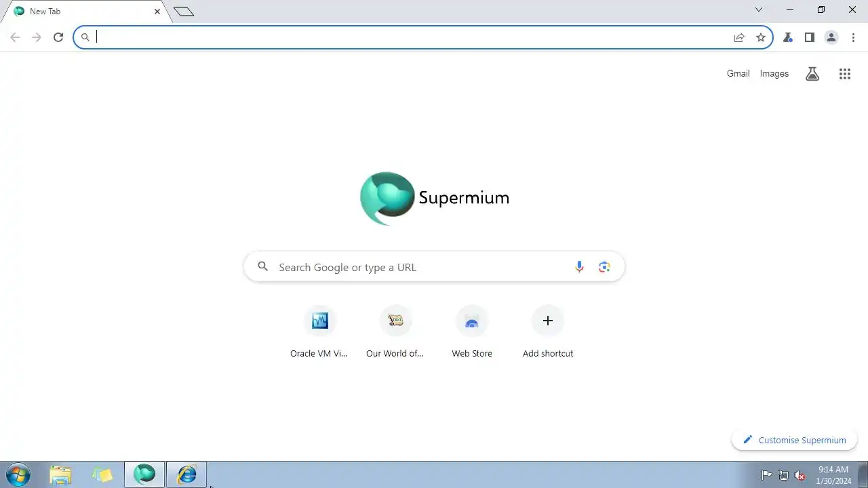Open a new tab with the tab-strip button
Image resolution: width=868 pixels, height=488 pixels.
[184, 11]
